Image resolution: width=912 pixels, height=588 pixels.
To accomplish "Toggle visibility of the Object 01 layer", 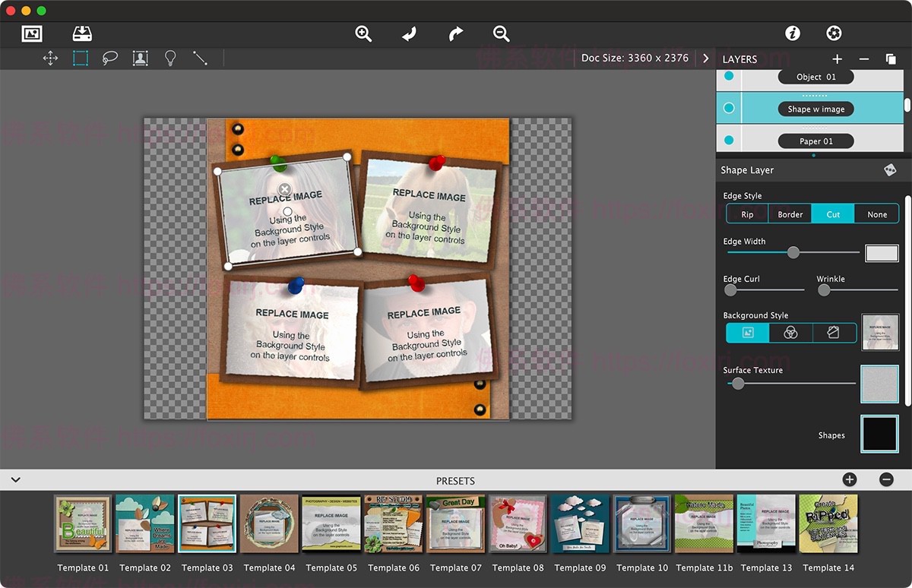I will click(x=728, y=76).
